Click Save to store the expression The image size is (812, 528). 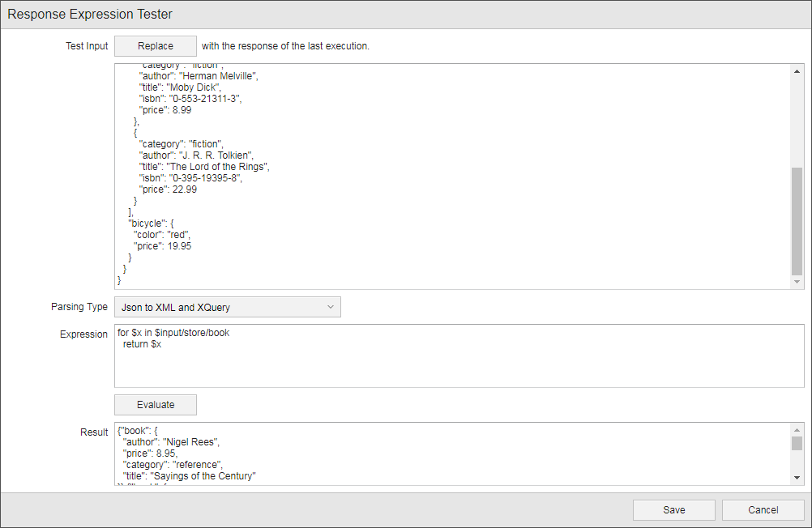(673, 509)
